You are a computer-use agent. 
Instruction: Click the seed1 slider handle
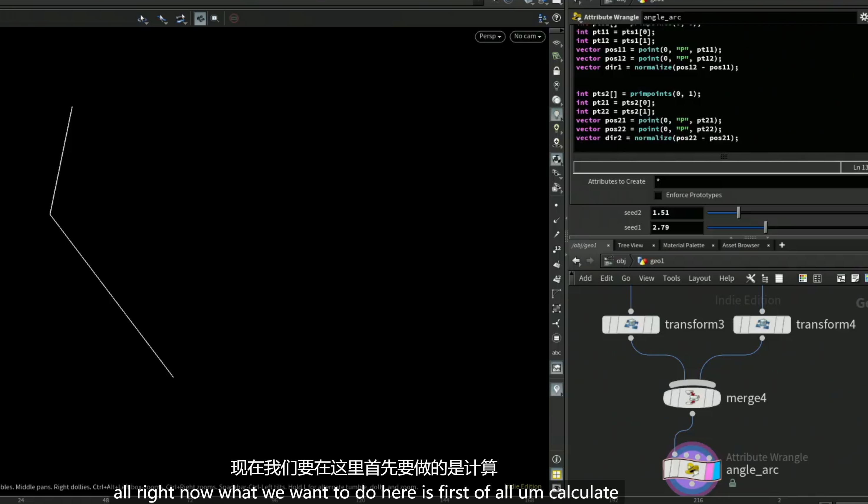coord(765,227)
